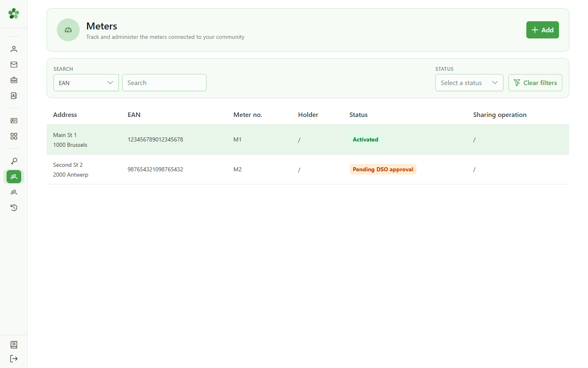Open the ID card sidebar icon
Image resolution: width=588 pixels, height=368 pixels.
click(14, 121)
